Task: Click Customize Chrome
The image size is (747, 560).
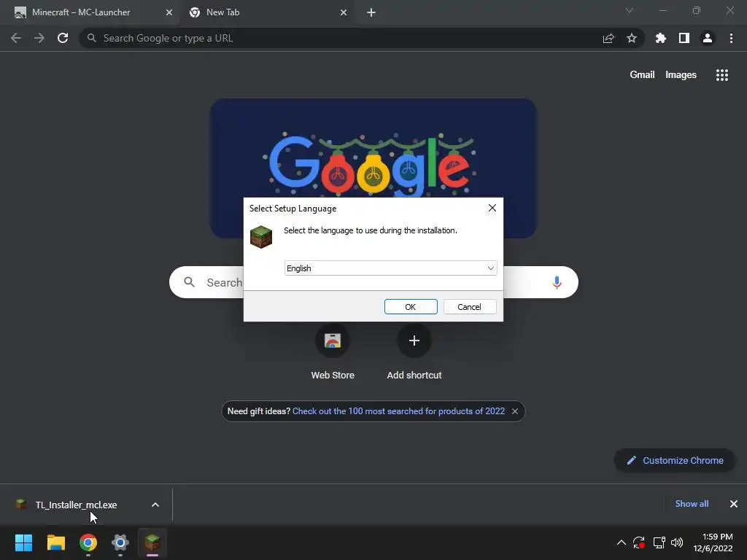Action: point(675,461)
